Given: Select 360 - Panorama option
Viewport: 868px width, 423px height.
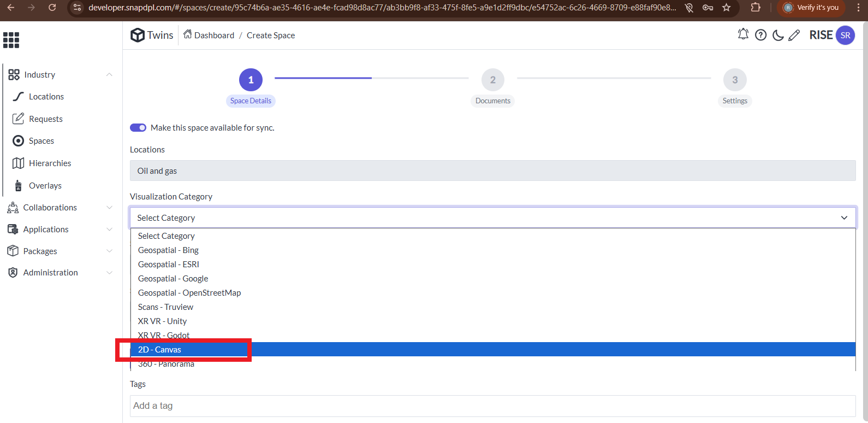Looking at the screenshot, I should coord(493,364).
